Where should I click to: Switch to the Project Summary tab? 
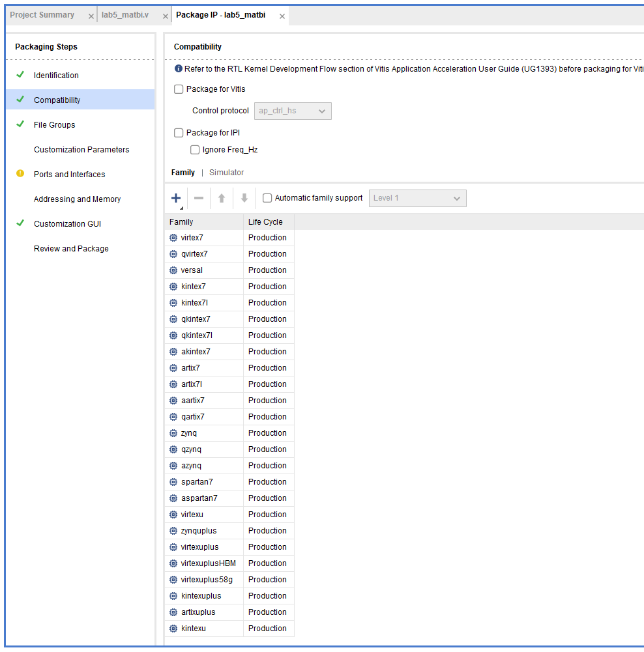(x=42, y=15)
